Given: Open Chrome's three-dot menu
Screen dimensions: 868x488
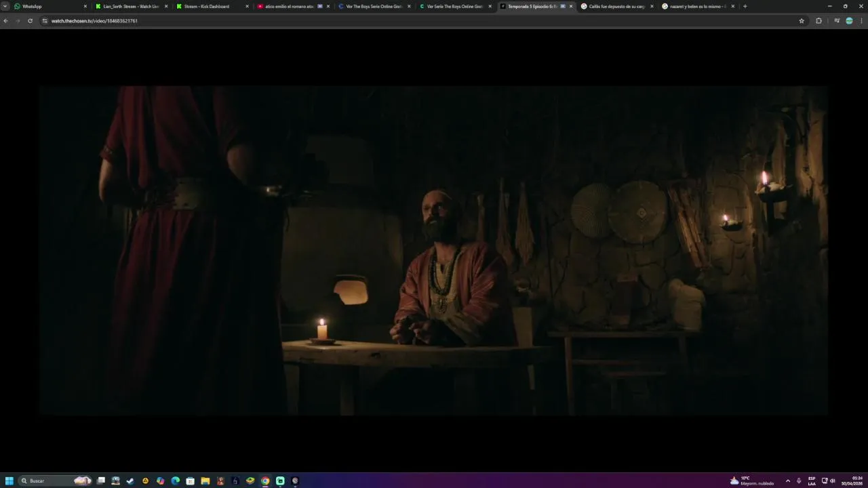Looking at the screenshot, I should pos(861,21).
